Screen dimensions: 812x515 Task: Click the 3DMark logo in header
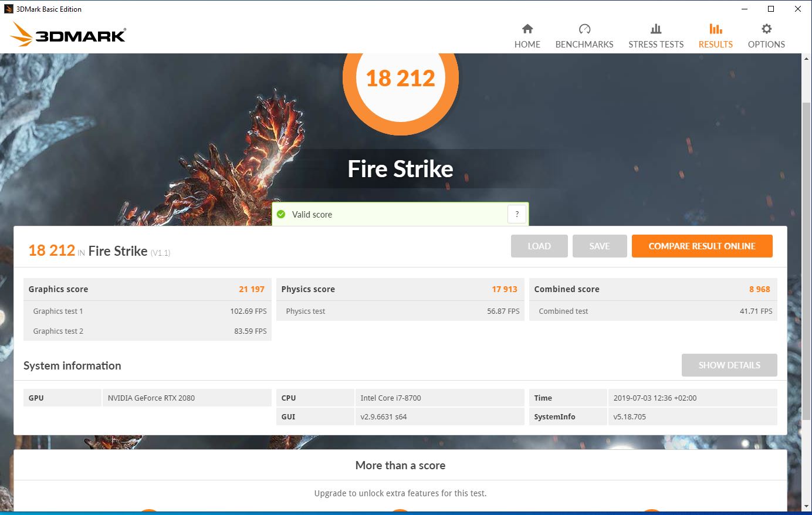[69, 35]
